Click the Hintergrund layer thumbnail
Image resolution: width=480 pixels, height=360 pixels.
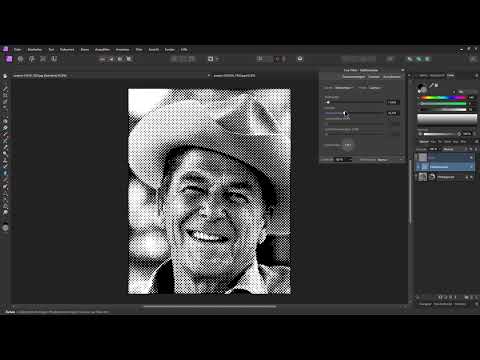click(423, 177)
